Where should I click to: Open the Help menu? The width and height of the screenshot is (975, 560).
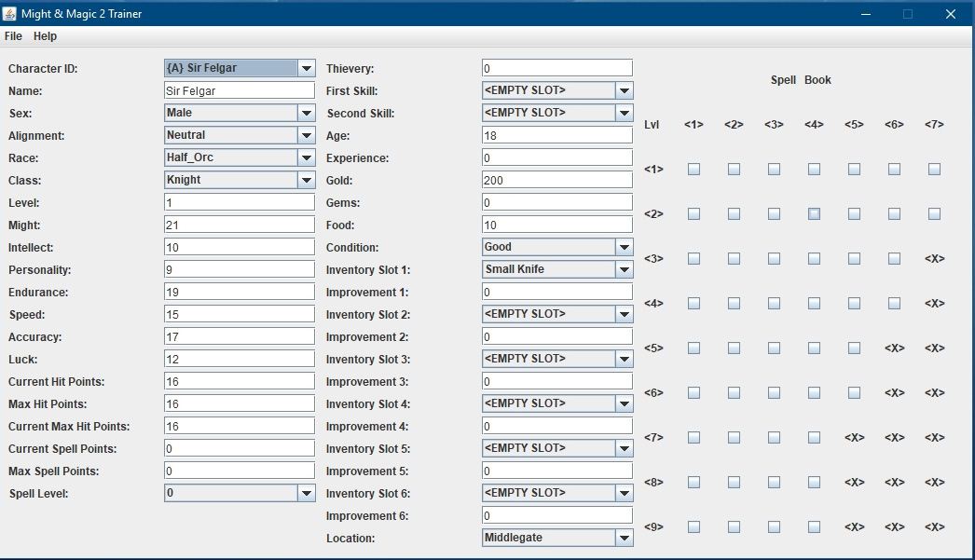tap(45, 36)
